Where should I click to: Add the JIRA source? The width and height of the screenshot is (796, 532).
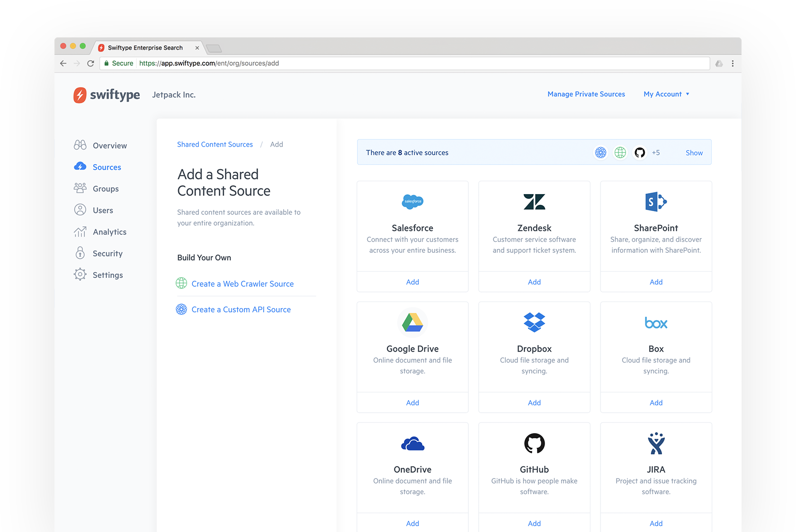click(656, 523)
